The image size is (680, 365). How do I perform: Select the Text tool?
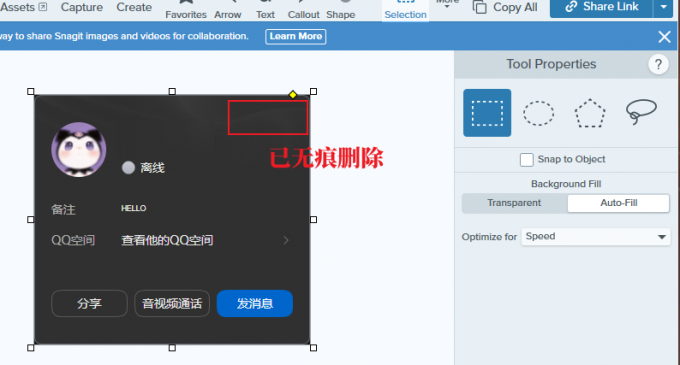point(265,10)
